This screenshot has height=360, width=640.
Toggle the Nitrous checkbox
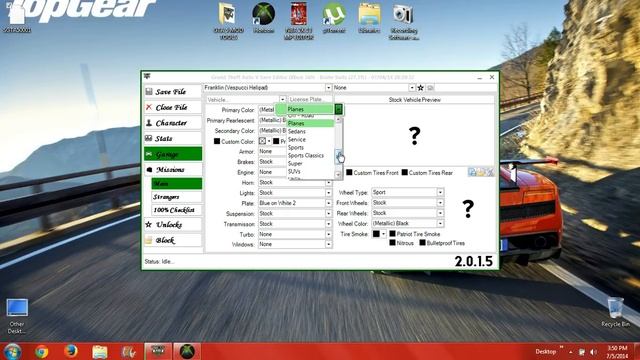tap(392, 242)
